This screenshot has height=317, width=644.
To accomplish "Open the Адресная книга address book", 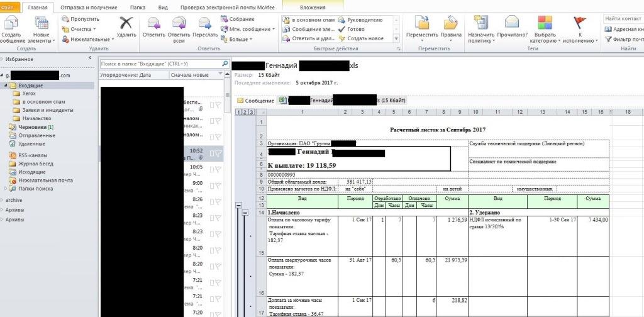I will point(624,29).
